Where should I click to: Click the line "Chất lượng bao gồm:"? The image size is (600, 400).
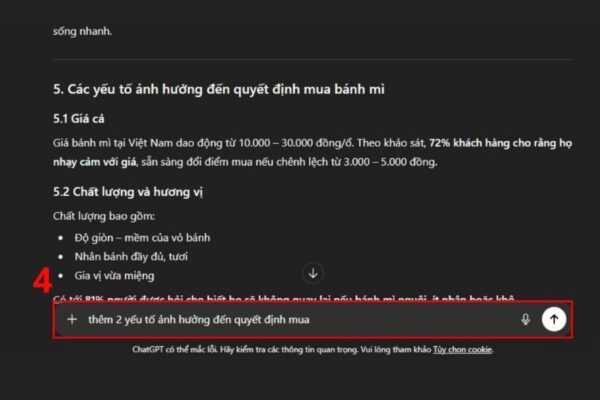[x=104, y=216]
